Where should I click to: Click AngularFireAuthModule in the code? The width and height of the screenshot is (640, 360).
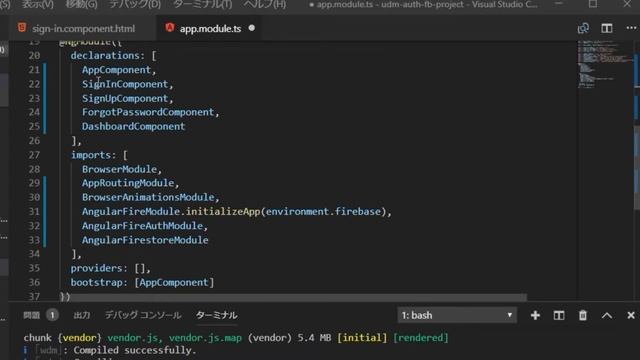(142, 226)
